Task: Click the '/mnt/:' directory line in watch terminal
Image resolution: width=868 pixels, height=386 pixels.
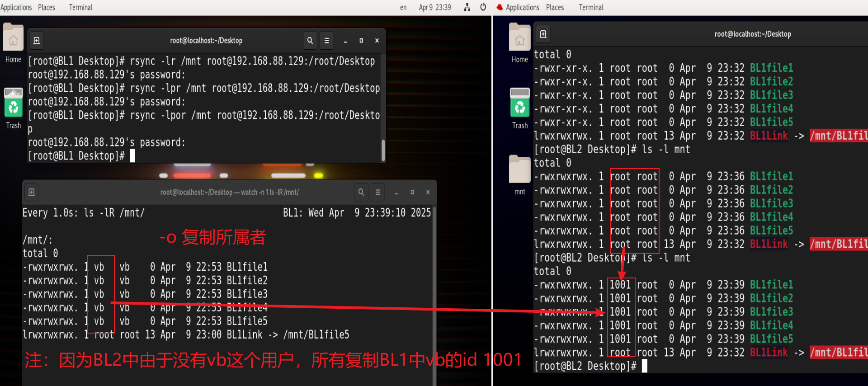Action: pyautogui.click(x=38, y=240)
